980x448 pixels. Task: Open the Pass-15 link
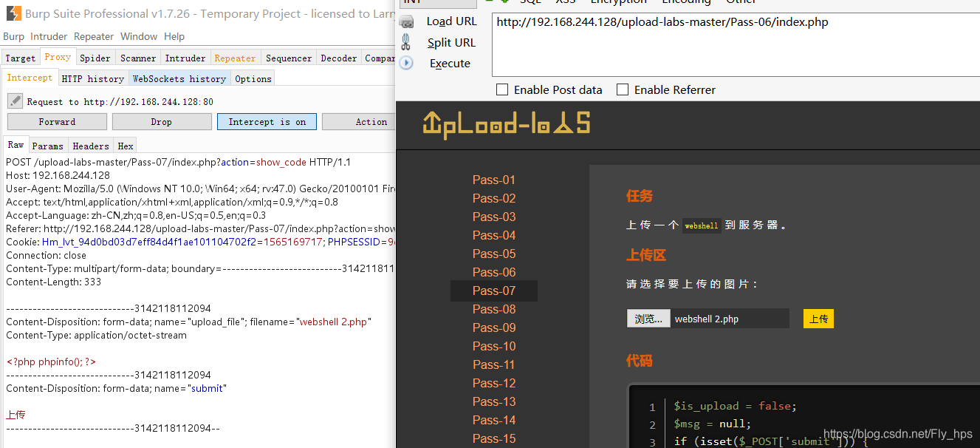tap(494, 438)
